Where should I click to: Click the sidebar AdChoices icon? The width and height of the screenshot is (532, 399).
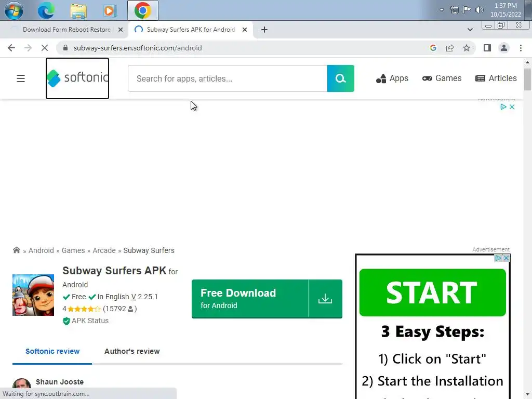[498, 258]
